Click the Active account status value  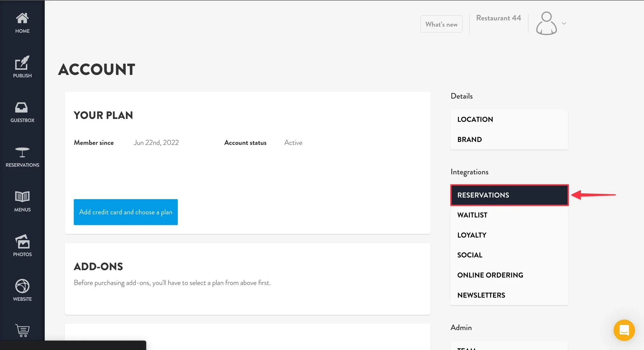click(293, 143)
